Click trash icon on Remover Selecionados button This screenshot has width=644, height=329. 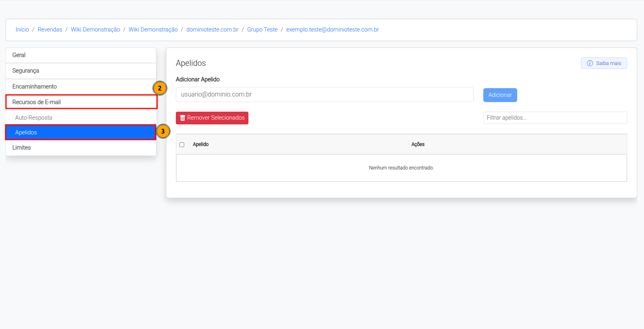(183, 118)
